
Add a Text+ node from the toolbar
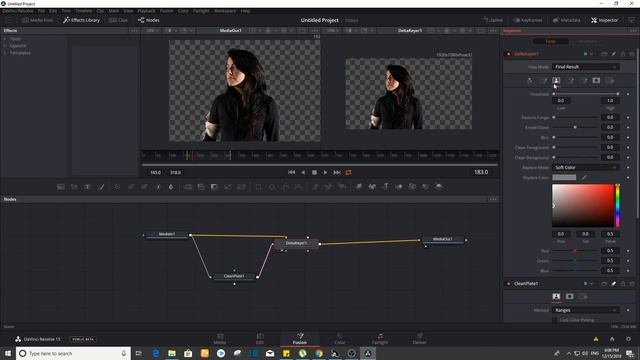tap(87, 187)
